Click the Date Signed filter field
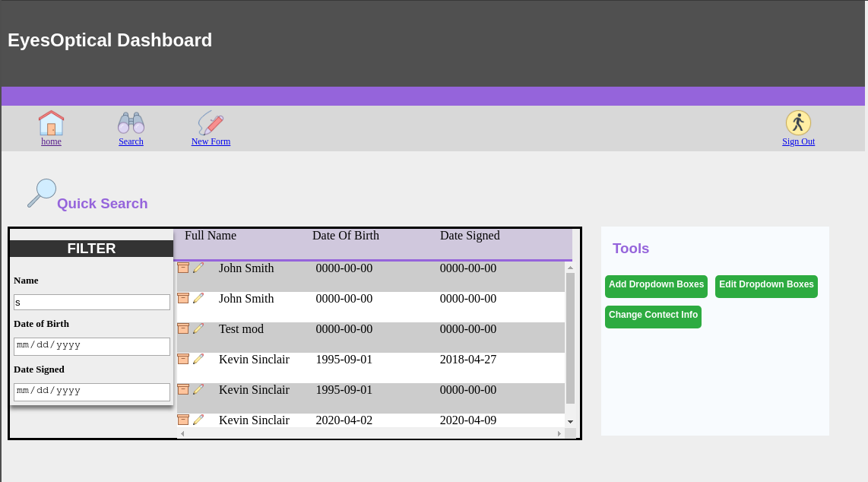Viewport: 868px width, 482px height. coord(92,392)
